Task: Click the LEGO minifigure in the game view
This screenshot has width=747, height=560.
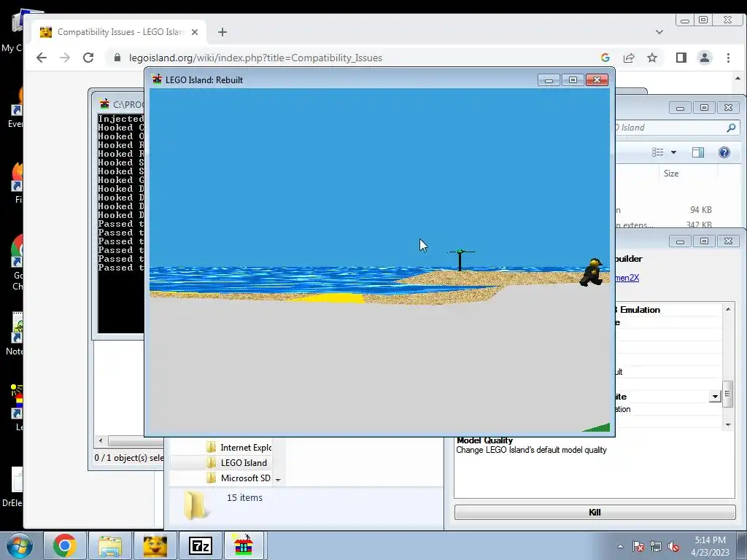Action: pos(592,272)
